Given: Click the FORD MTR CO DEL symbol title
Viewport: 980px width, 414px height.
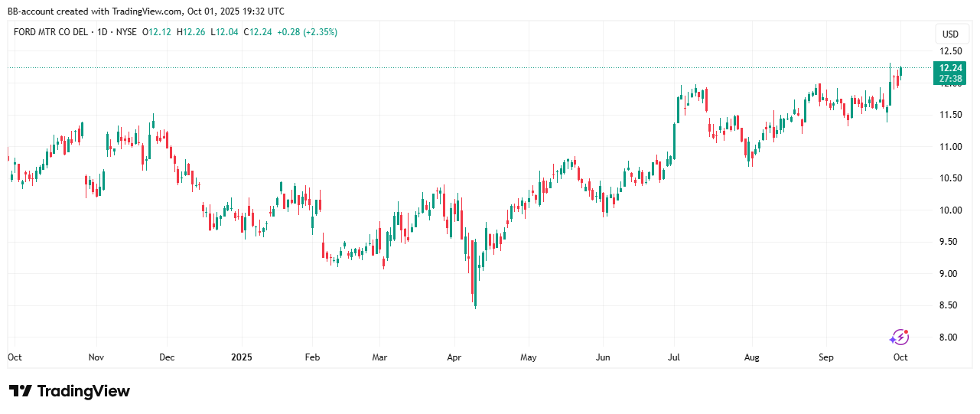Looking at the screenshot, I should click(48, 32).
